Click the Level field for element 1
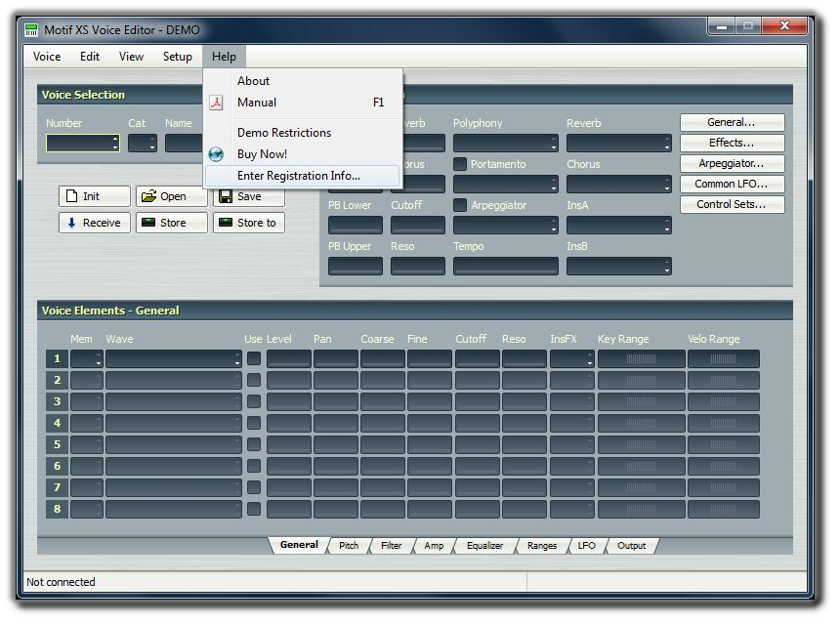The height and width of the screenshot is (625, 840). [x=289, y=358]
